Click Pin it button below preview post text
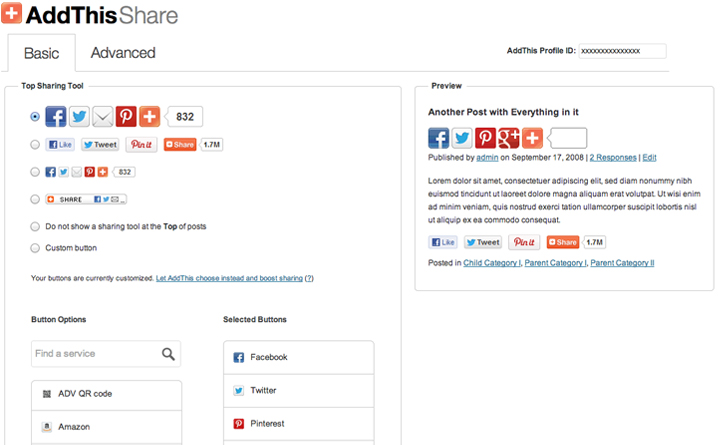Viewport: 720px width, 445px height. (x=524, y=242)
